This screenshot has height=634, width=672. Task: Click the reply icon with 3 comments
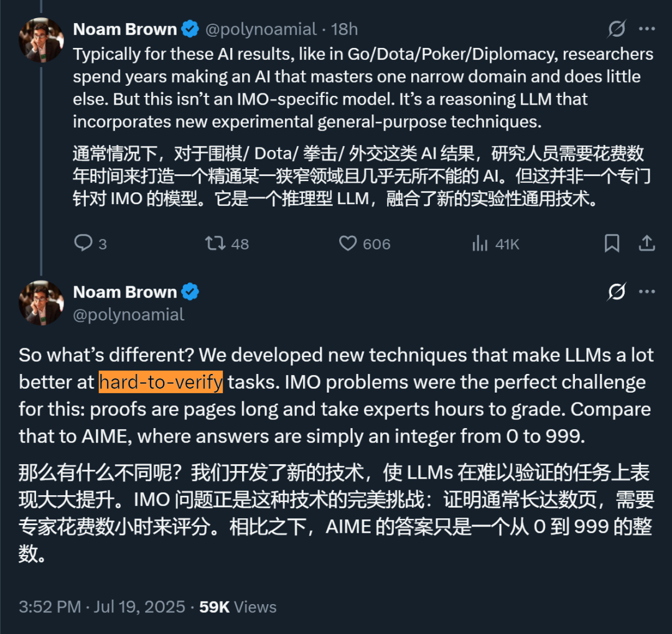83,243
